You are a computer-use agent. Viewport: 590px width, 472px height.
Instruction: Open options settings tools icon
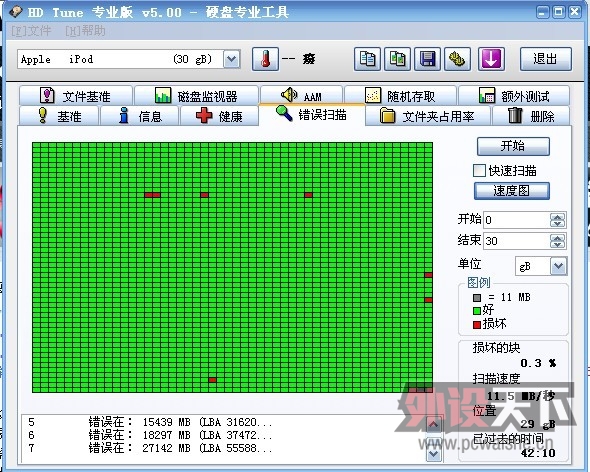tap(457, 59)
